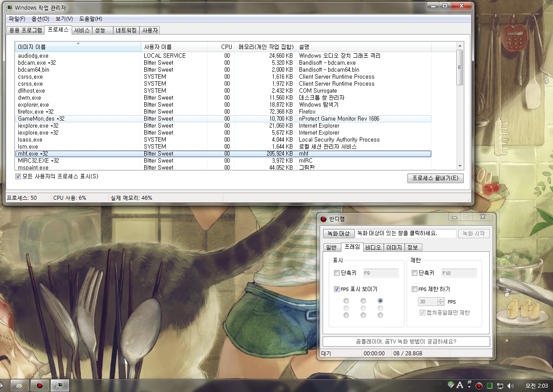553x392 pixels.
Task: Enable the 제한 group 단축키 checkbox
Action: (414, 273)
